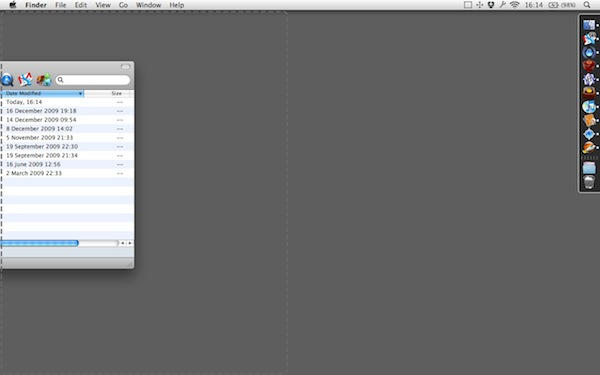Open the brown bowl app in Dock
This screenshot has width=600, height=375.
(589, 93)
